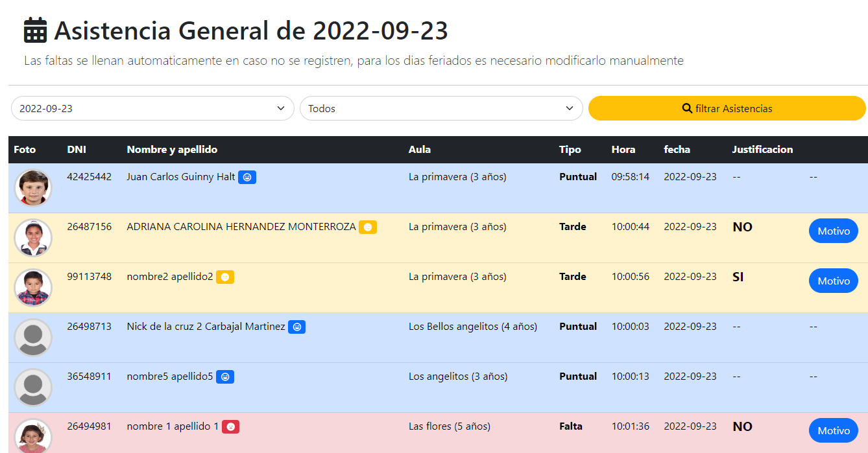The image size is (868, 453).
Task: Select the Justificacion column header
Action: click(x=763, y=149)
